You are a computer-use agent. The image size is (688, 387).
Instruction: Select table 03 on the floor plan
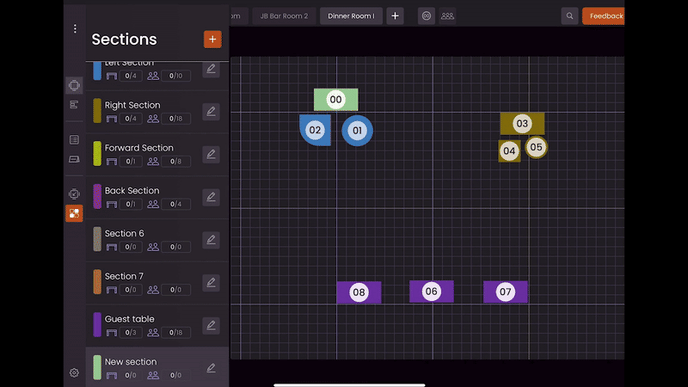[x=522, y=124]
